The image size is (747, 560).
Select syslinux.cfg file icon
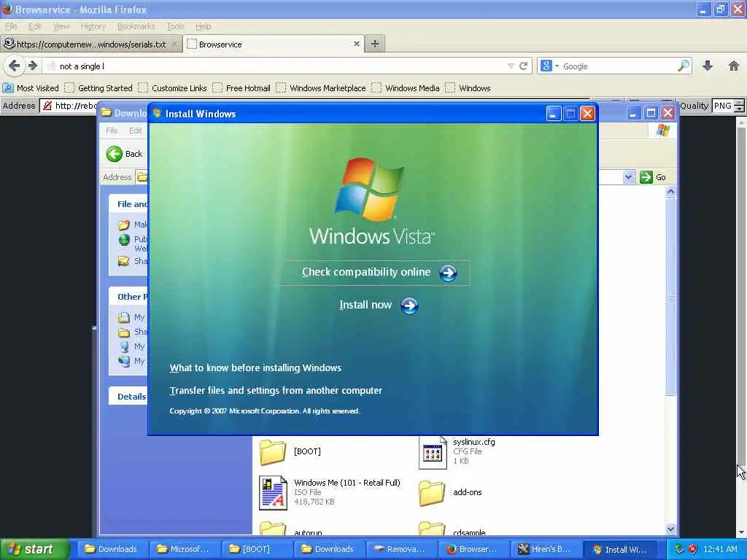click(x=433, y=452)
